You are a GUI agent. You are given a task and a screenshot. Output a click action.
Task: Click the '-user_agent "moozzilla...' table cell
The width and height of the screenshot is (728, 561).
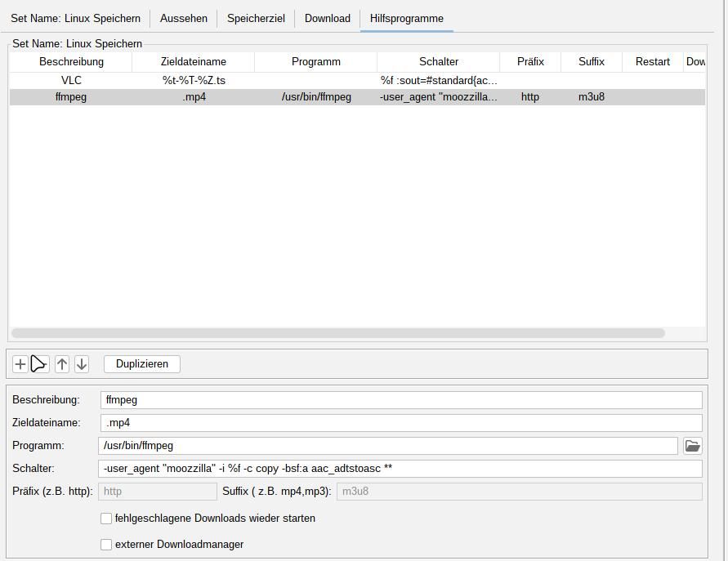click(x=438, y=97)
